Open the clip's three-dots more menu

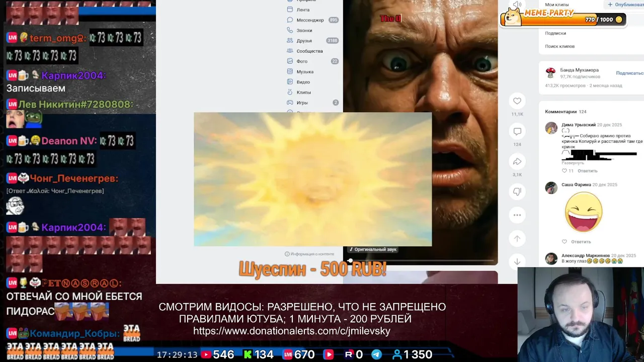517,215
